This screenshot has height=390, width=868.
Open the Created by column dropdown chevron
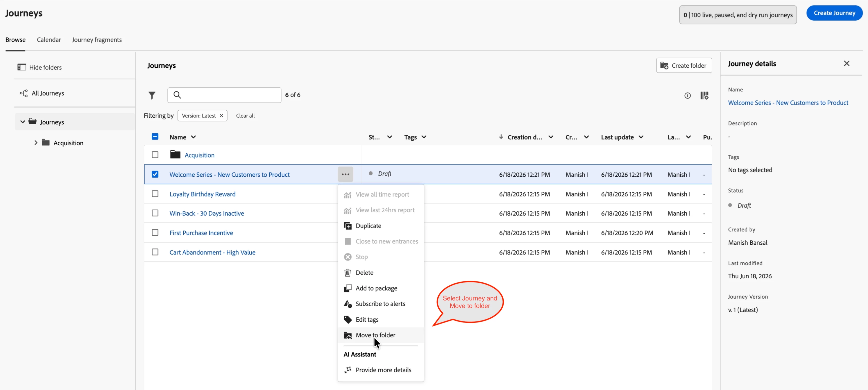tap(586, 137)
